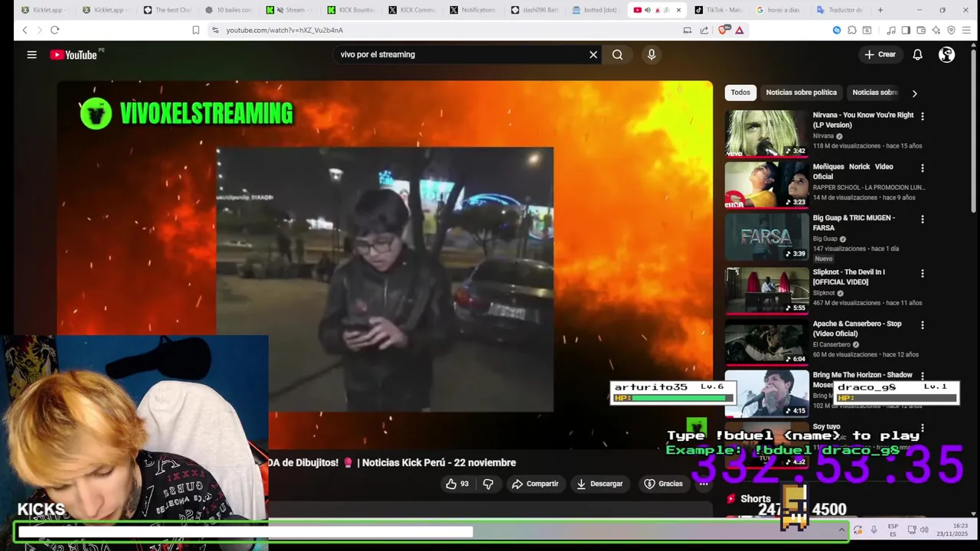Open the Leo AI sparkle icon
This screenshot has width=980, height=551.
pyautogui.click(x=936, y=30)
